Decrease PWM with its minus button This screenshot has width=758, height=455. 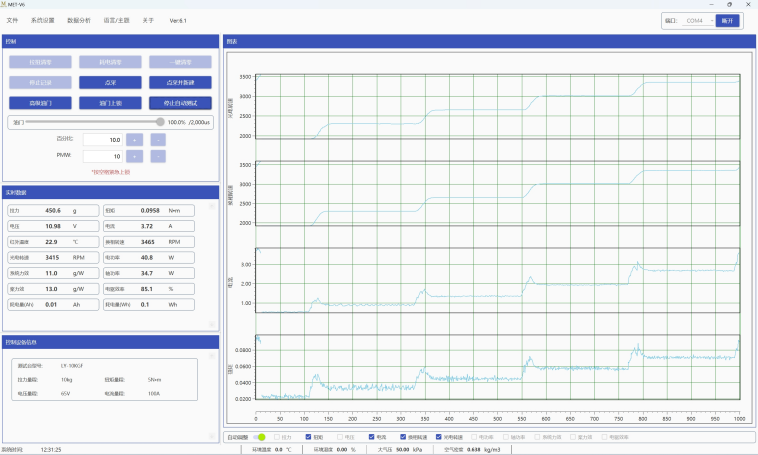[x=158, y=156]
